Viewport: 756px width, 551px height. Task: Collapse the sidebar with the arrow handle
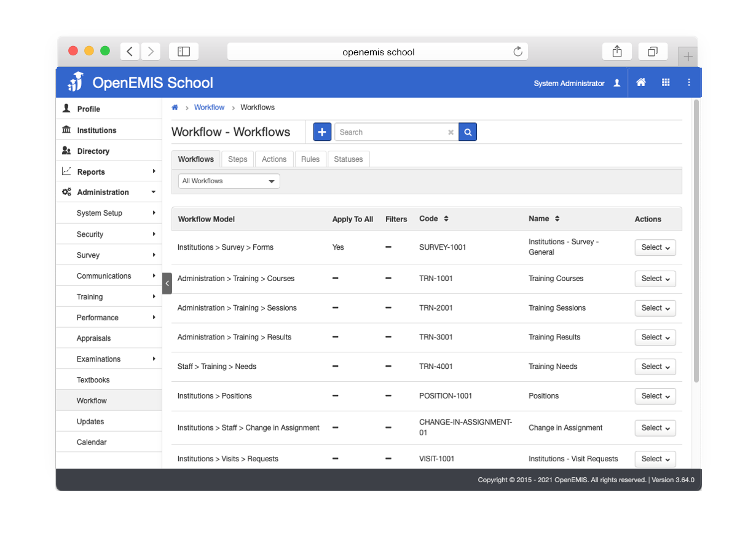[167, 283]
